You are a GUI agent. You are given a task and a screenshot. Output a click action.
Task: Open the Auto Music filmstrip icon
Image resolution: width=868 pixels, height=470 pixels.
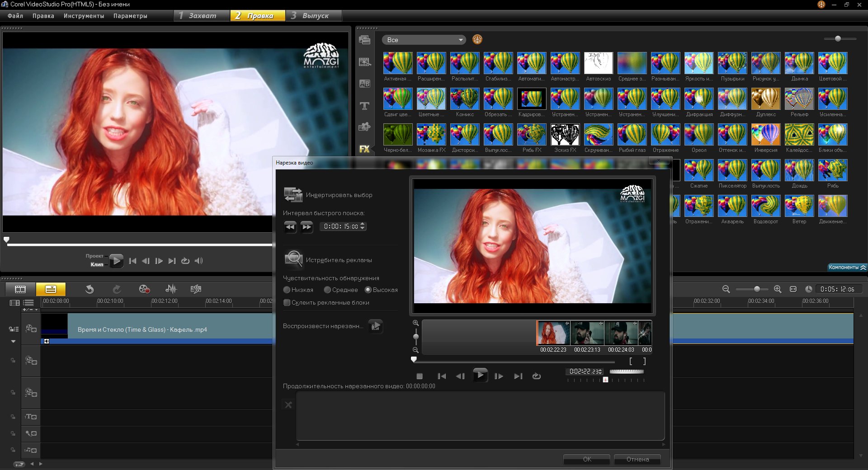tap(196, 289)
